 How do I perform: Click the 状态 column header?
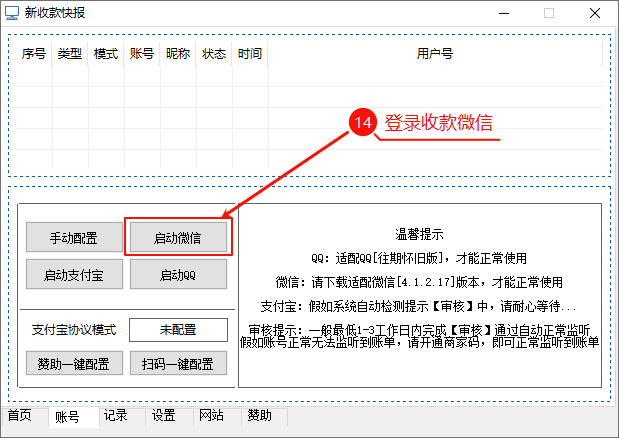tap(214, 54)
